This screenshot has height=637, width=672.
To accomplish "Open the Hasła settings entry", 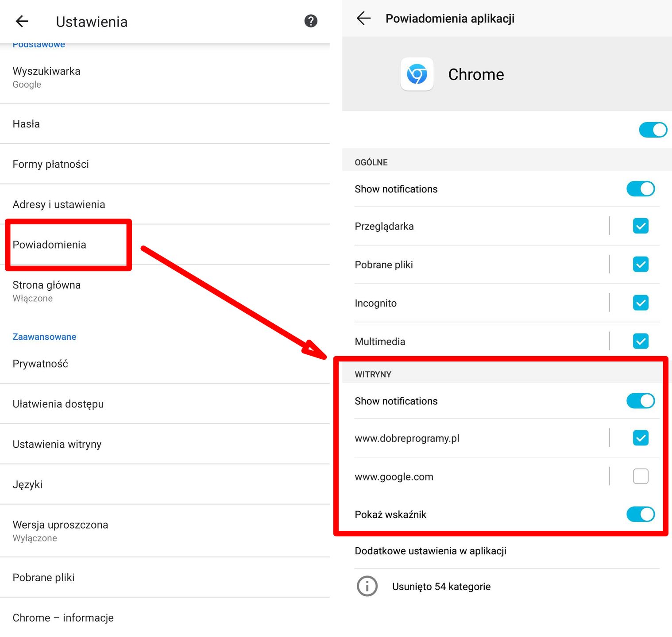I will (x=26, y=124).
